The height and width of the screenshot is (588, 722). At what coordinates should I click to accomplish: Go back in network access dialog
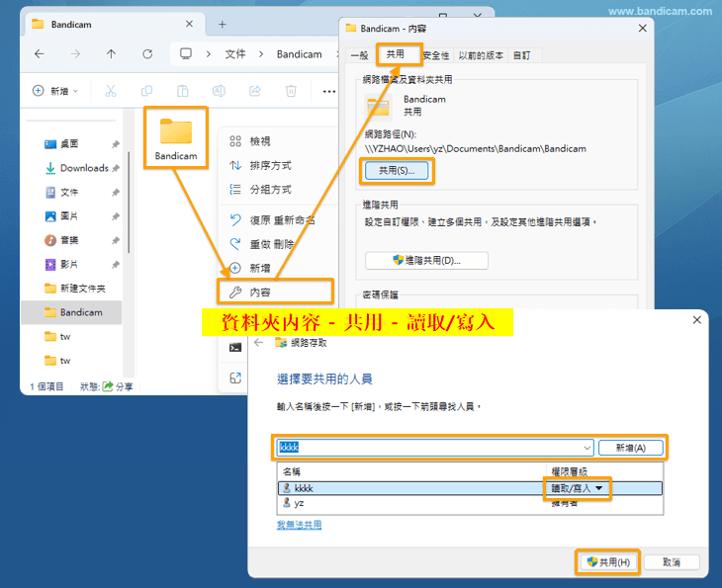click(x=259, y=343)
